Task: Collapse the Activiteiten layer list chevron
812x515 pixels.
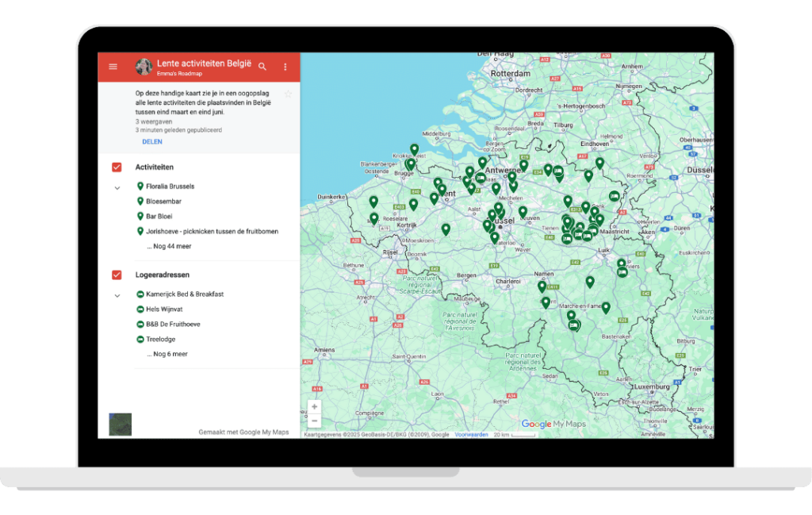Action: tap(117, 188)
